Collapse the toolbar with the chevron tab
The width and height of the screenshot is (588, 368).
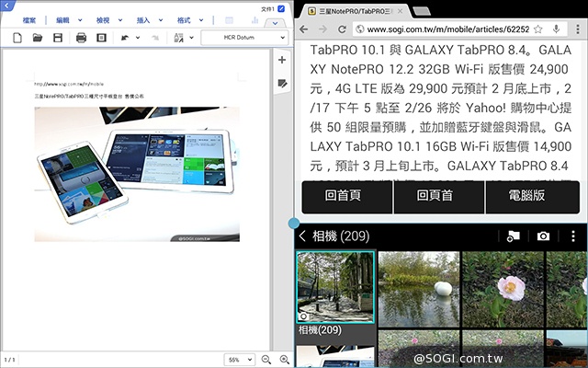(275, 23)
